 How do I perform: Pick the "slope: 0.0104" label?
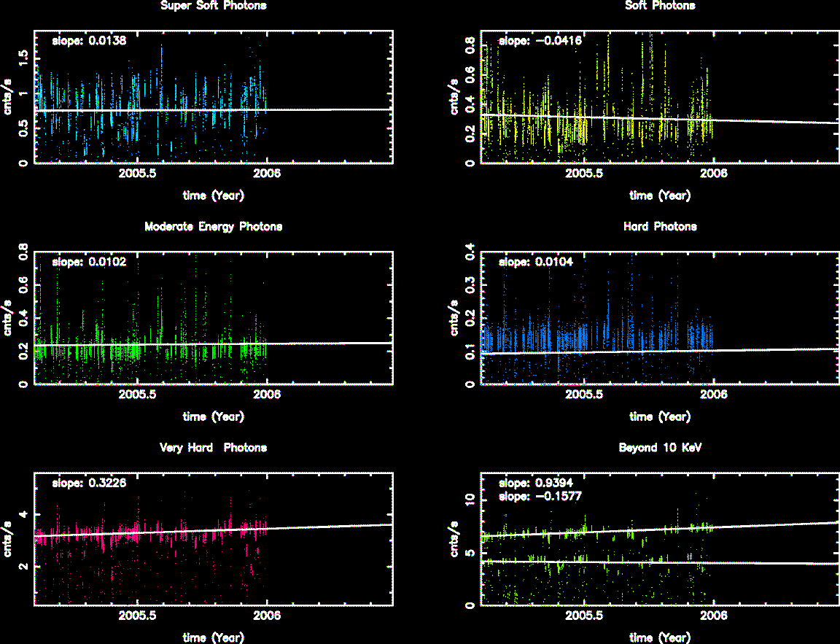click(535, 263)
